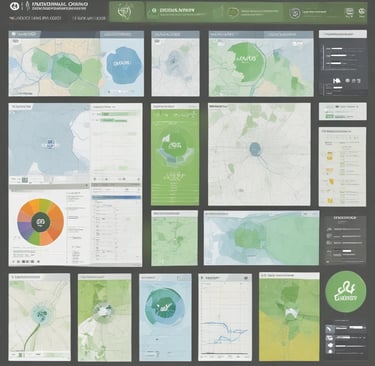Screen dimensions: 375x366
Task: Click the round marker on the green terrain map
Action: click(103, 313)
